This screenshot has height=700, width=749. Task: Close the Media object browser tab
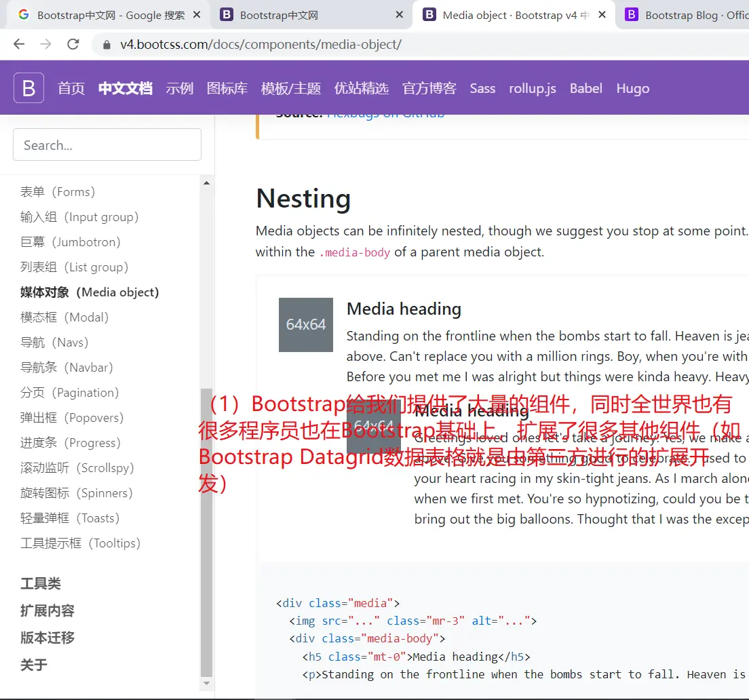(x=602, y=15)
